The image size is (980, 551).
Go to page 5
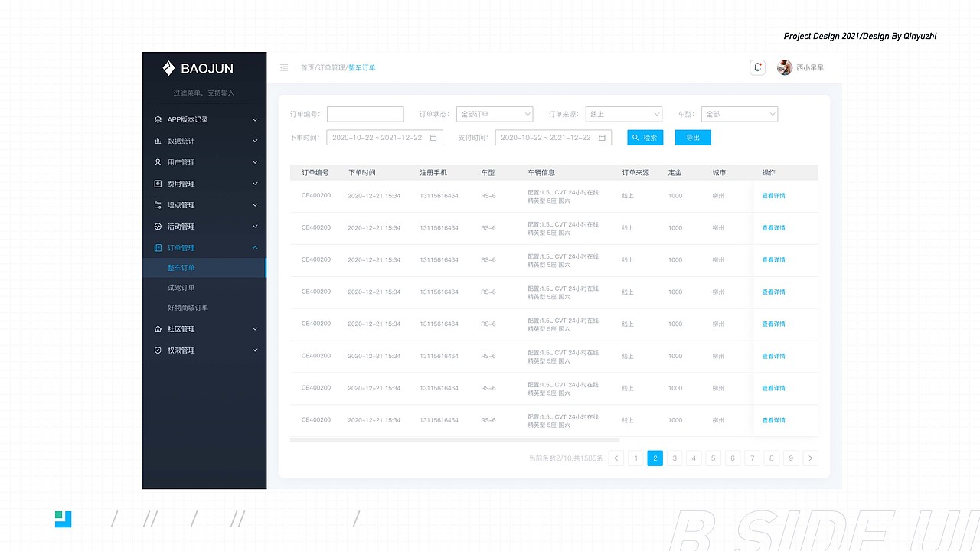tap(714, 458)
